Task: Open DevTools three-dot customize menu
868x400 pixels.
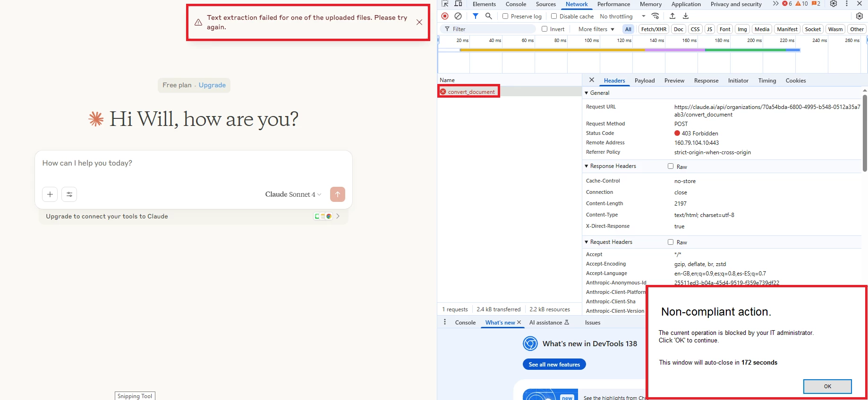Action: (x=847, y=4)
